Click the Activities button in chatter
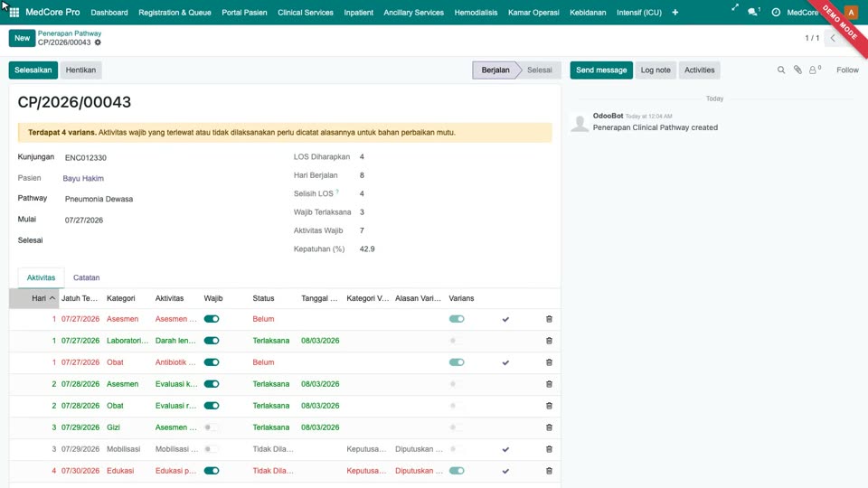Image resolution: width=868 pixels, height=488 pixels. tap(699, 70)
